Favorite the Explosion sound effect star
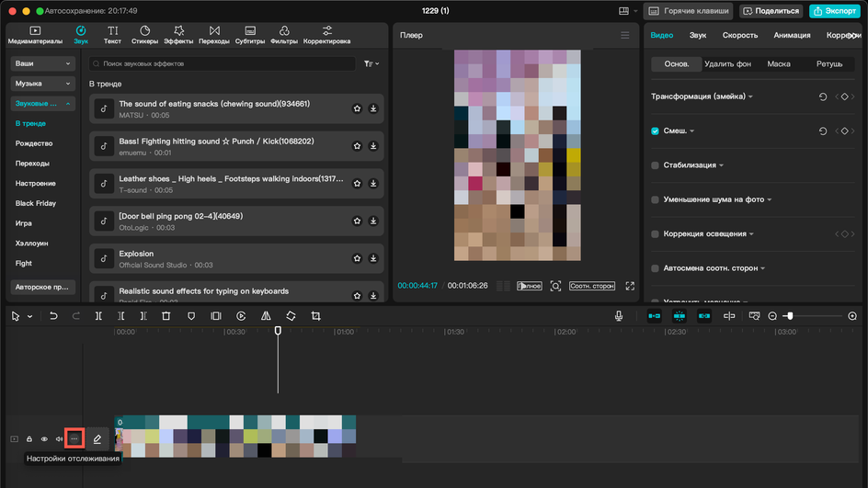The image size is (868, 488). (x=357, y=258)
